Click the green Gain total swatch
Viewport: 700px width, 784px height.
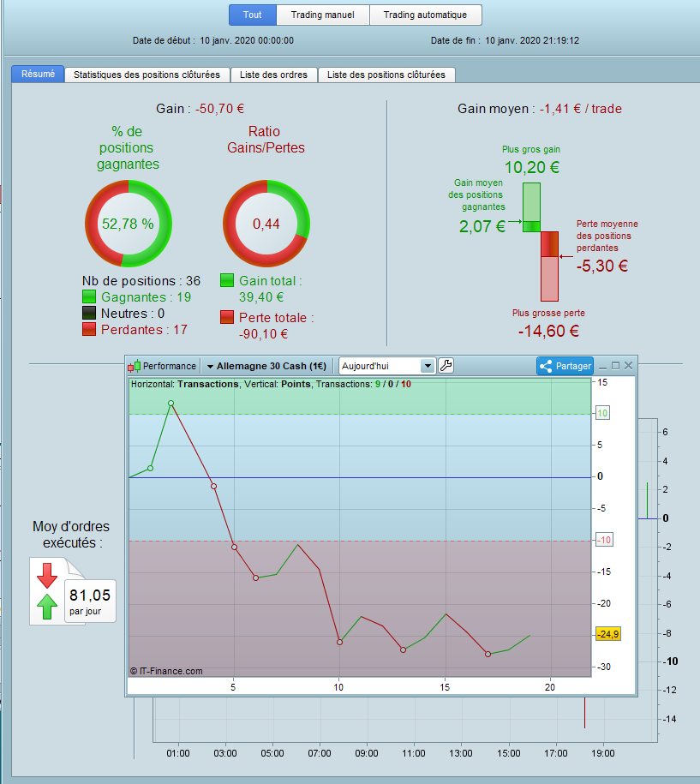(227, 280)
